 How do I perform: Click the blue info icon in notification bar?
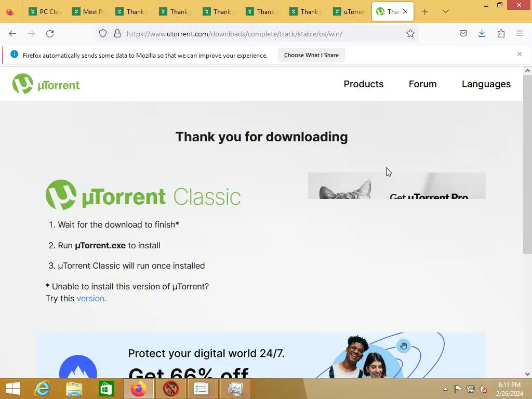point(14,54)
